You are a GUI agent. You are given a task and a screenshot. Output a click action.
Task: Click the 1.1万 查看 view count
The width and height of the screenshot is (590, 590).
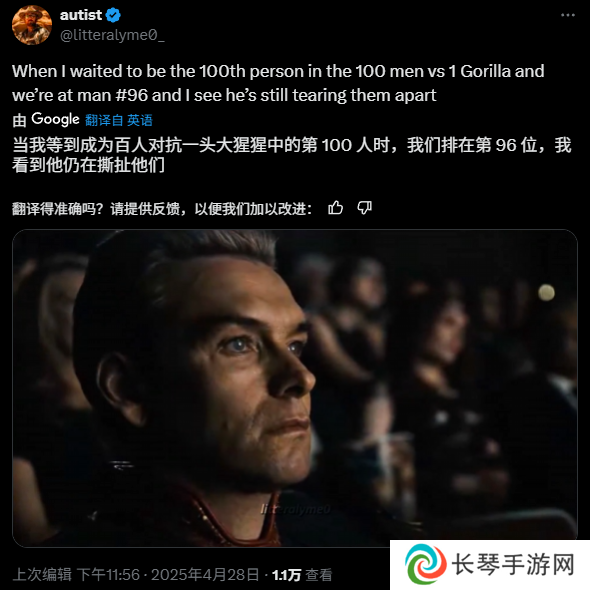tap(302, 575)
